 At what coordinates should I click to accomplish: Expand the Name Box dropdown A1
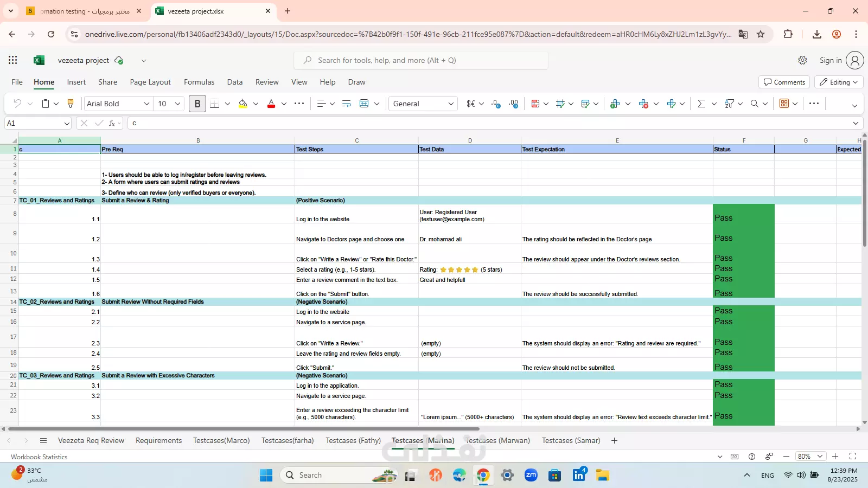67,124
